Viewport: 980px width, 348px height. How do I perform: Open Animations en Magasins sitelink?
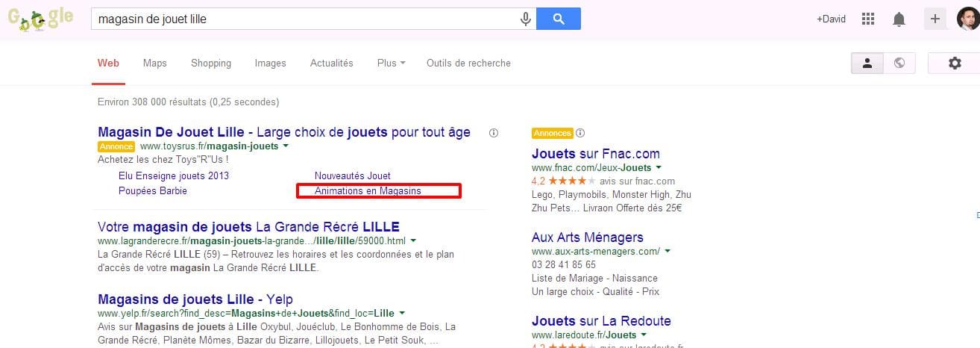pos(368,191)
